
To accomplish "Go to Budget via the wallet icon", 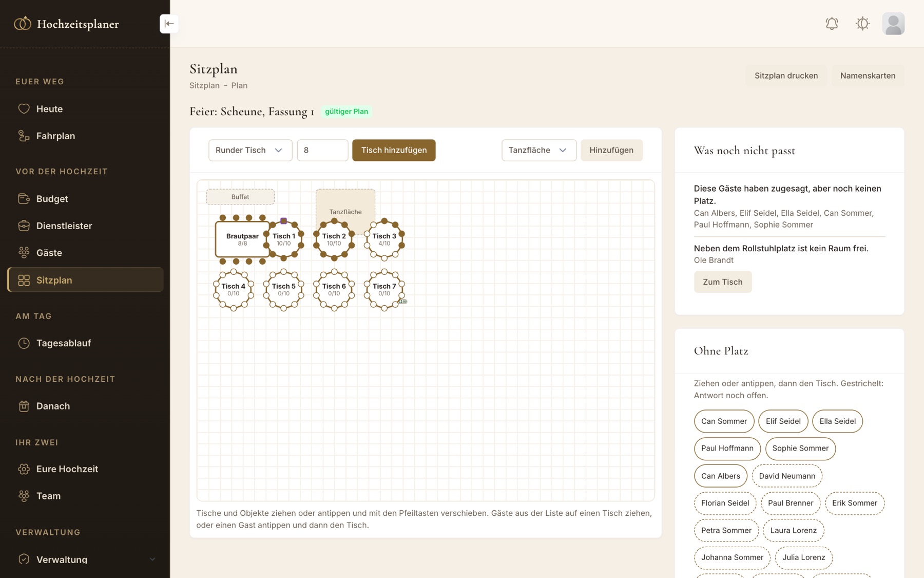I will [24, 199].
